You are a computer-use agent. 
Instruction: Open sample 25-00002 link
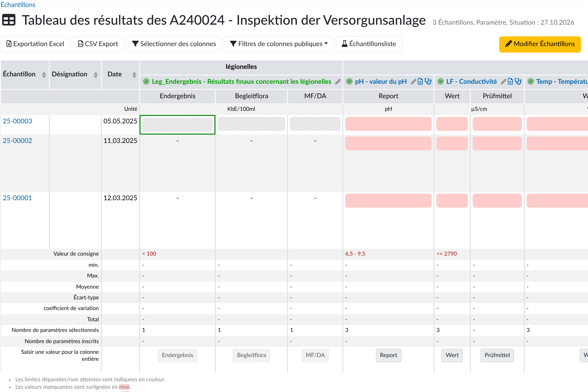(17, 141)
